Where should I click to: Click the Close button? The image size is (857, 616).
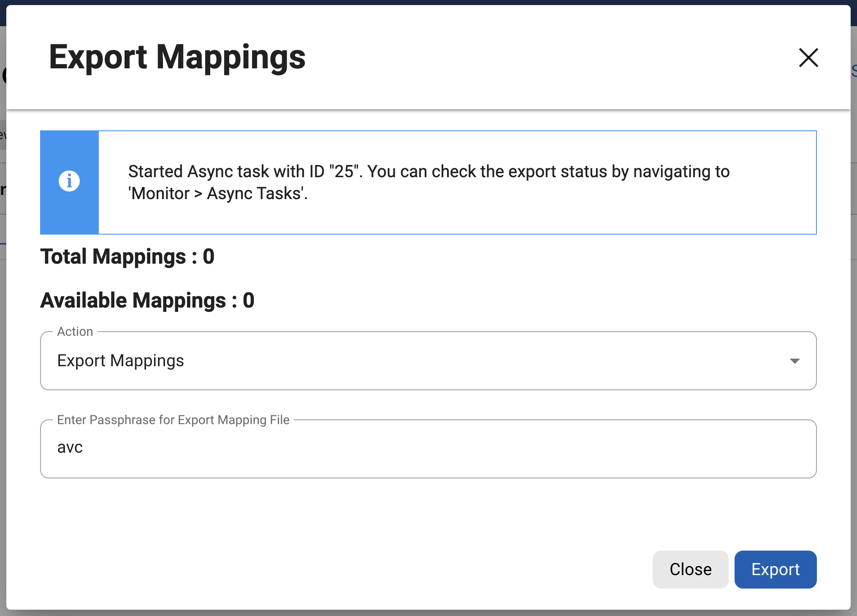690,569
